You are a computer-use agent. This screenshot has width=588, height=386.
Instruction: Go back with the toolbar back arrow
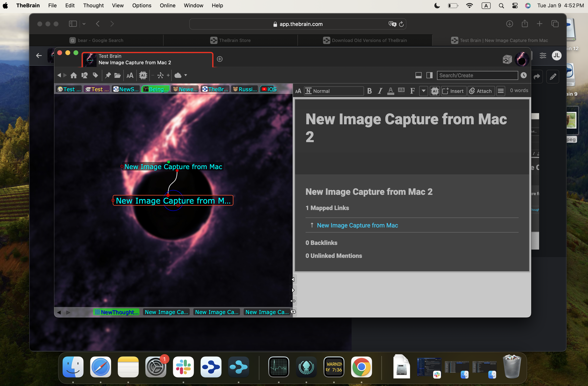(x=59, y=75)
